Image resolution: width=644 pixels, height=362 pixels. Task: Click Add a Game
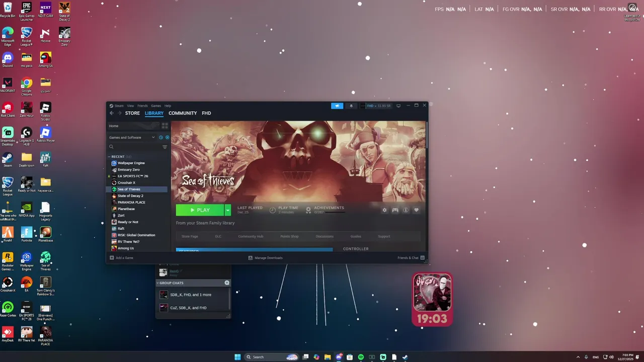[x=121, y=258]
